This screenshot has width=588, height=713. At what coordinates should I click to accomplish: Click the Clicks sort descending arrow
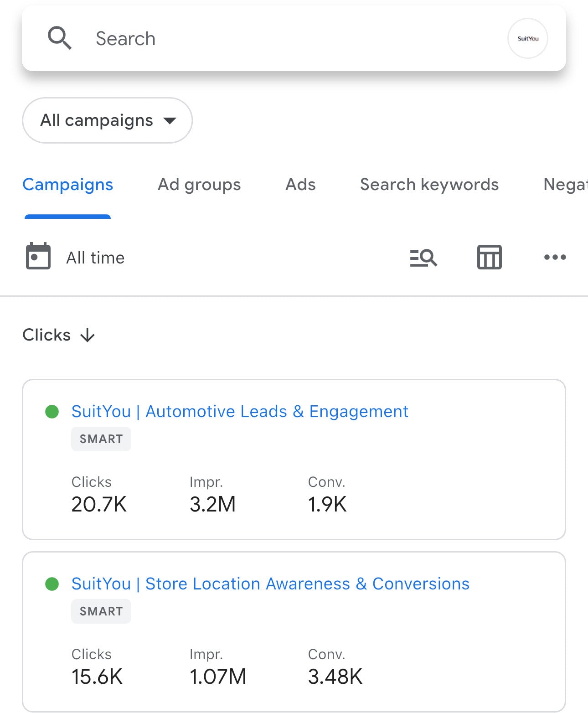point(88,336)
